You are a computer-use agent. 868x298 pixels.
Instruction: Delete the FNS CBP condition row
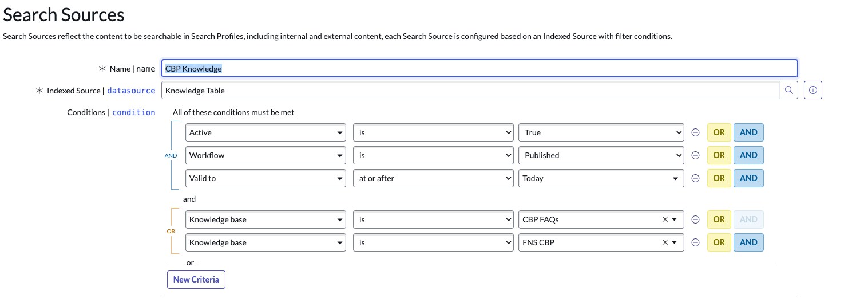pos(696,242)
